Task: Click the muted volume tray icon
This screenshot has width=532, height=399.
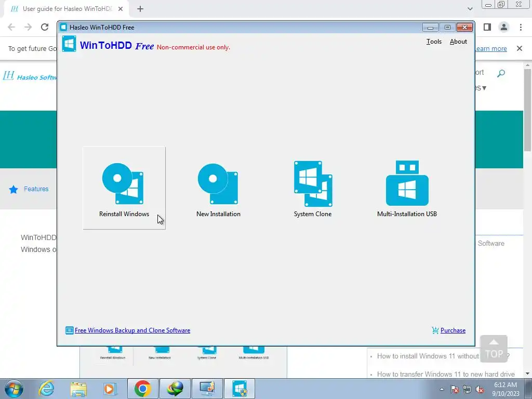Action: (x=480, y=389)
